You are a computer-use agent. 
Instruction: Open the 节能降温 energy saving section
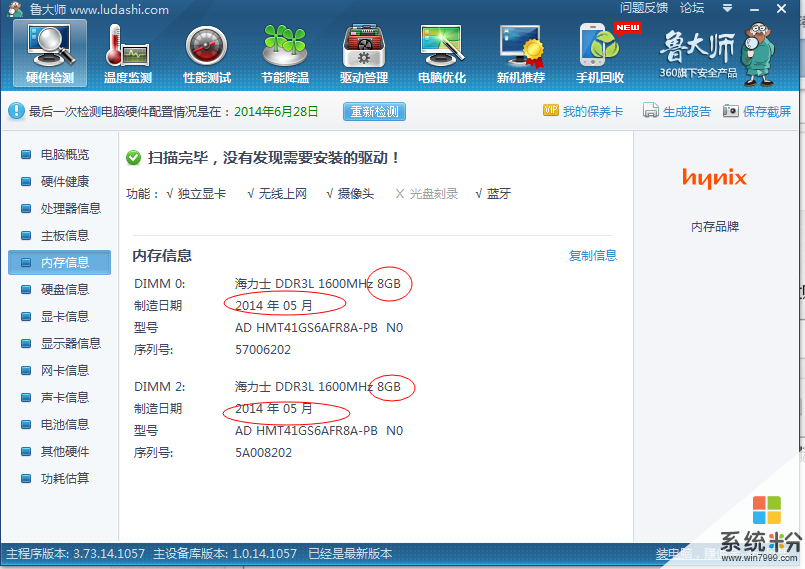[x=285, y=53]
